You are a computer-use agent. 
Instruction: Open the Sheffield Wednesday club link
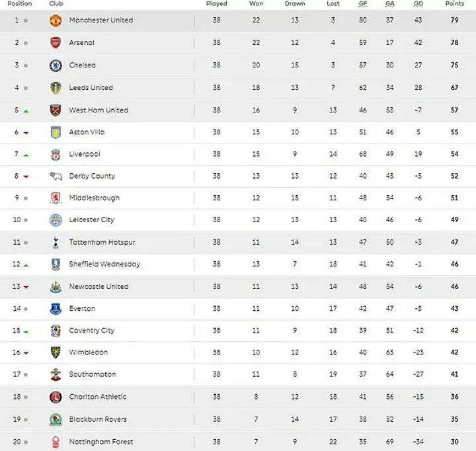tap(104, 265)
